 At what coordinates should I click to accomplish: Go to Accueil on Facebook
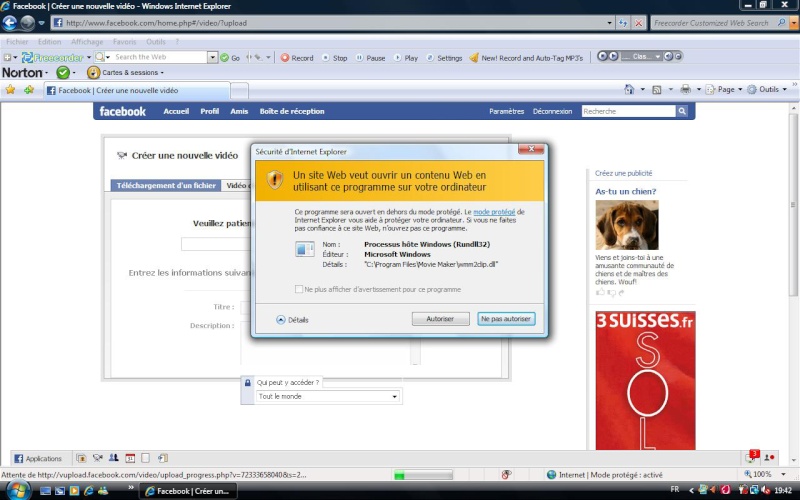pos(176,111)
